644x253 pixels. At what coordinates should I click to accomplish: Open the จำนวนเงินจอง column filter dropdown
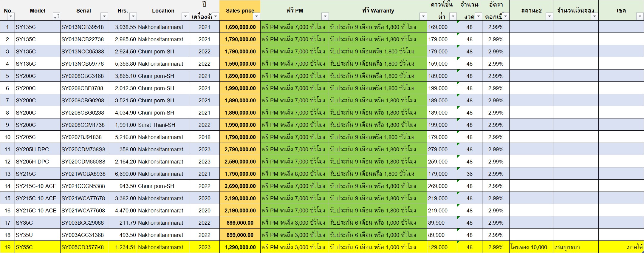[x=595, y=16]
